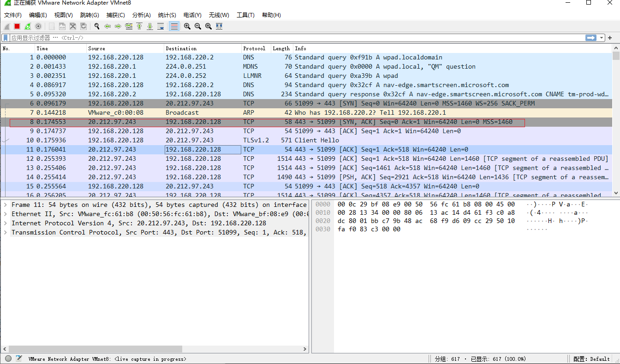This screenshot has height=364, width=620.
Task: Restart the current capture
Action: click(28, 26)
